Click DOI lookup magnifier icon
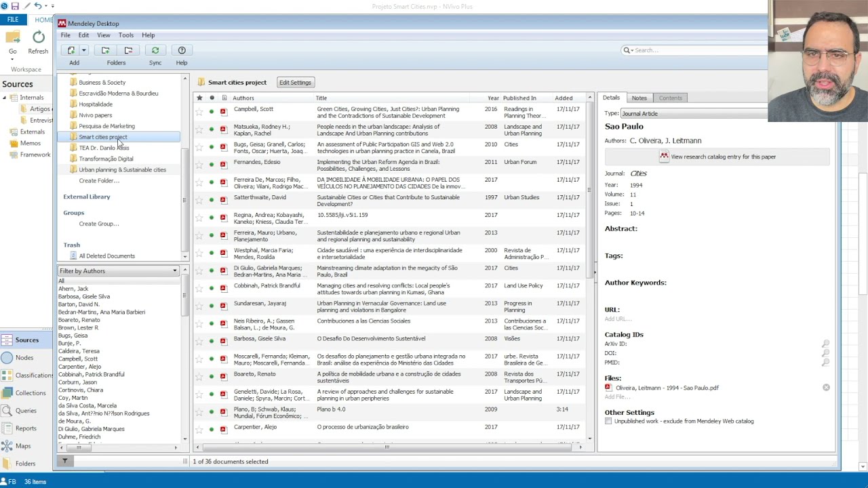This screenshot has width=868, height=488. (x=825, y=354)
